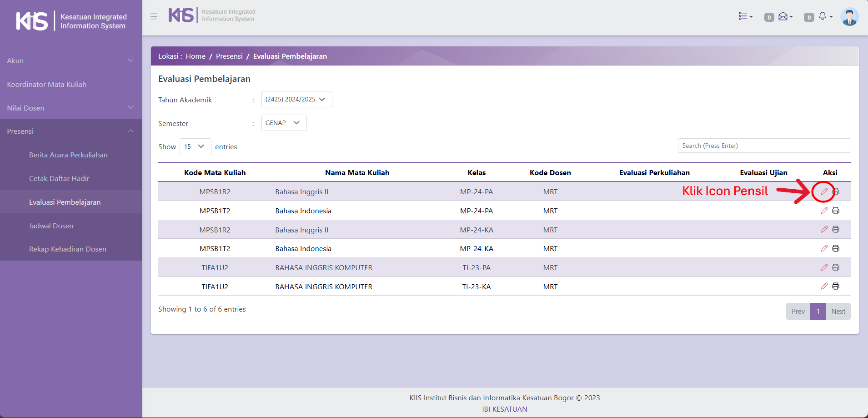The image size is (868, 418).
Task: Click print icon for Bahasa Indonesia MP-24-KA
Action: [x=836, y=248]
